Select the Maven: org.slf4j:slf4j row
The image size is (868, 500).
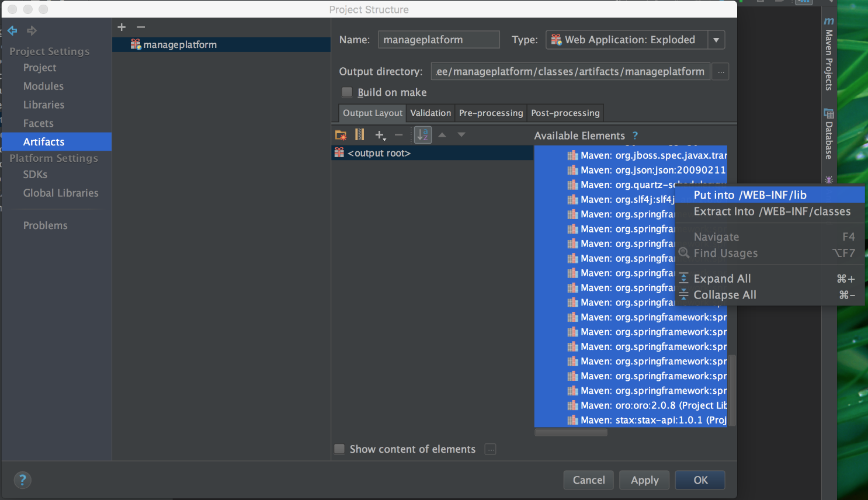coord(605,200)
